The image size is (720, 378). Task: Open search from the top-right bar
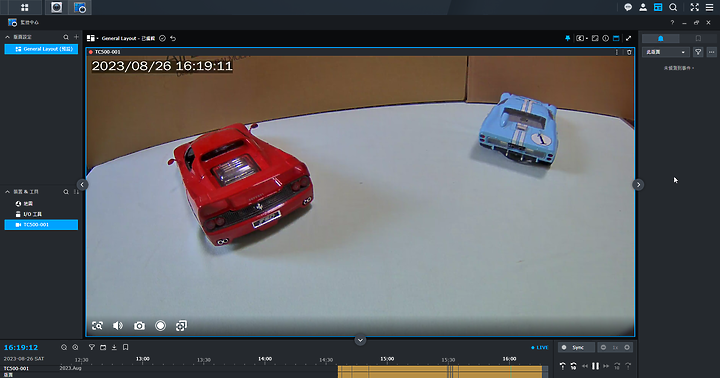(673, 7)
